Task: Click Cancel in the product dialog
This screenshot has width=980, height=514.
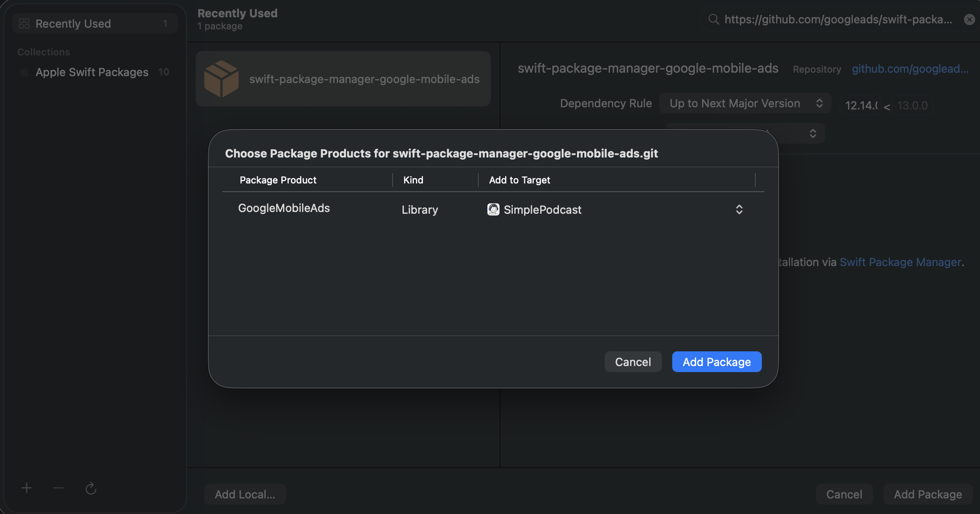Action: pos(633,362)
